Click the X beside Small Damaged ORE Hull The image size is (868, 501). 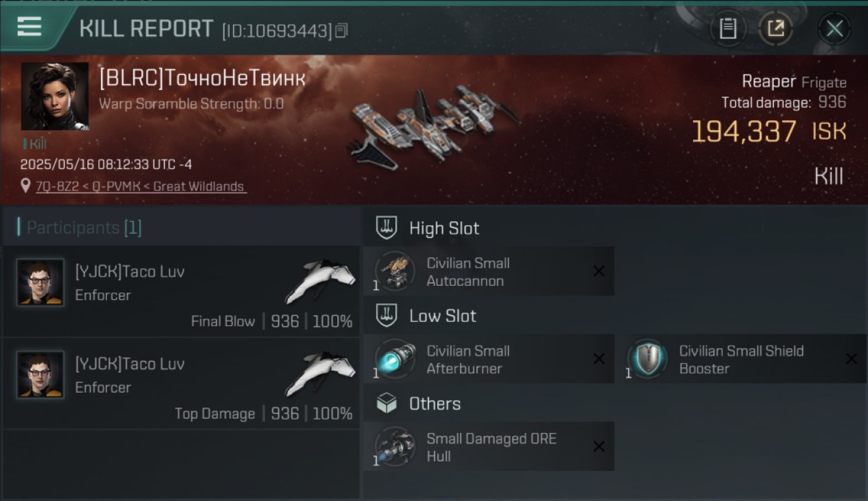[x=599, y=446]
